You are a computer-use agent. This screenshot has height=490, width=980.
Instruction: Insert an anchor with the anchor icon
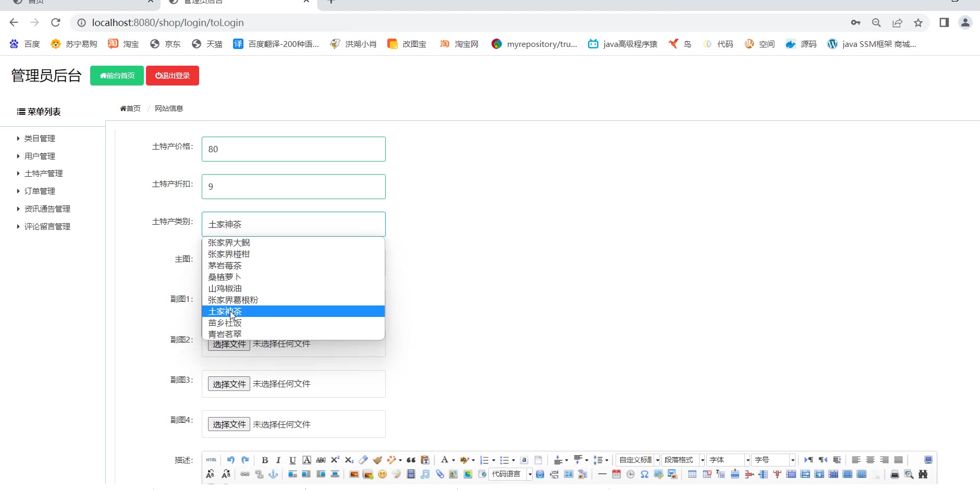(x=273, y=474)
